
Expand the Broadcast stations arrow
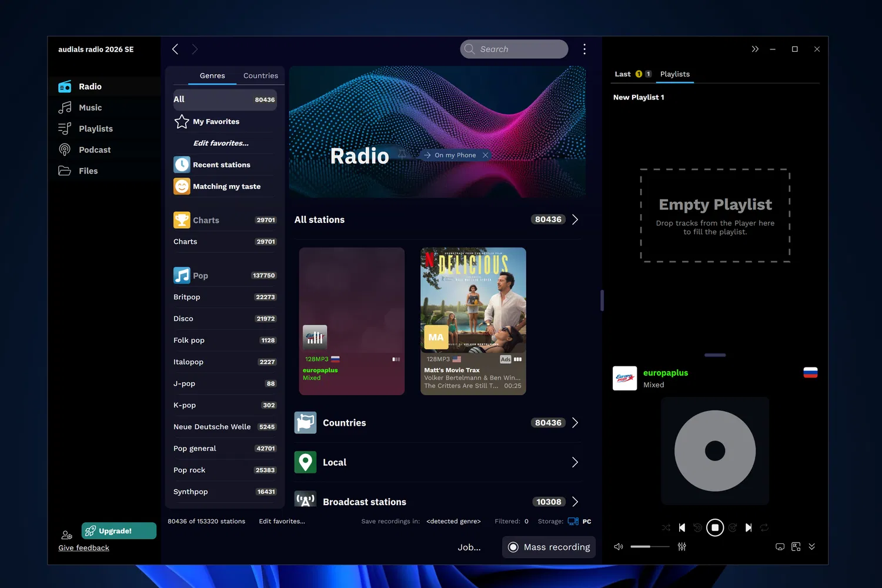[x=575, y=502]
